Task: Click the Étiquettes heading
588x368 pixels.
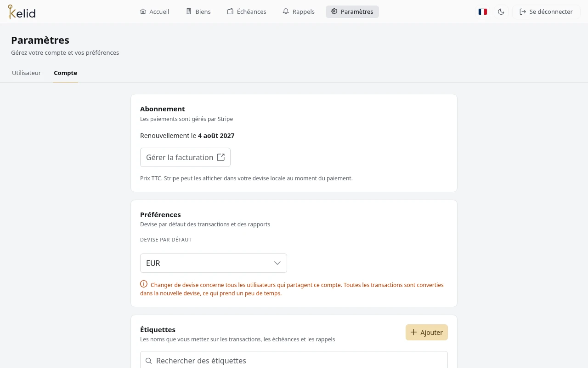Action: (x=158, y=330)
